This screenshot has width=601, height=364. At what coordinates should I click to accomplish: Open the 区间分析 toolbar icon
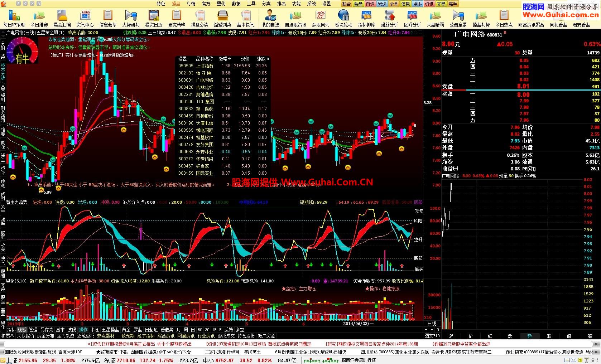pos(412,18)
